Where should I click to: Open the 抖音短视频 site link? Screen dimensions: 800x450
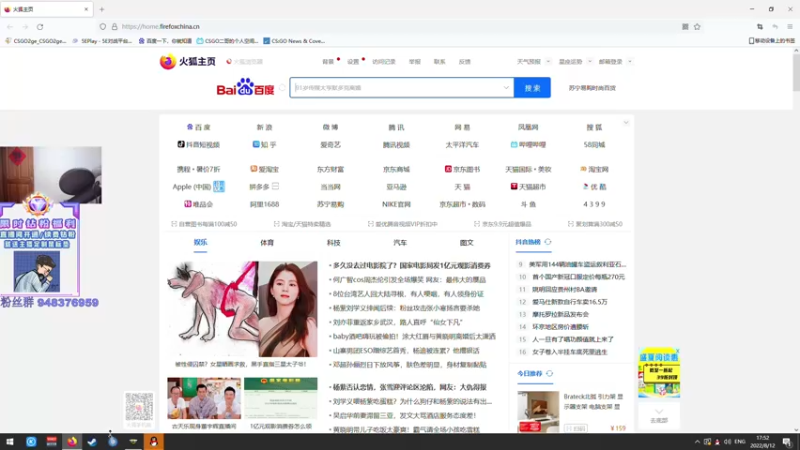(198, 145)
